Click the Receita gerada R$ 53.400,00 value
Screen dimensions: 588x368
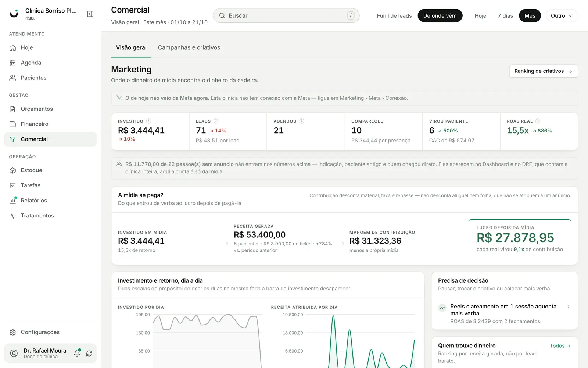pos(259,235)
